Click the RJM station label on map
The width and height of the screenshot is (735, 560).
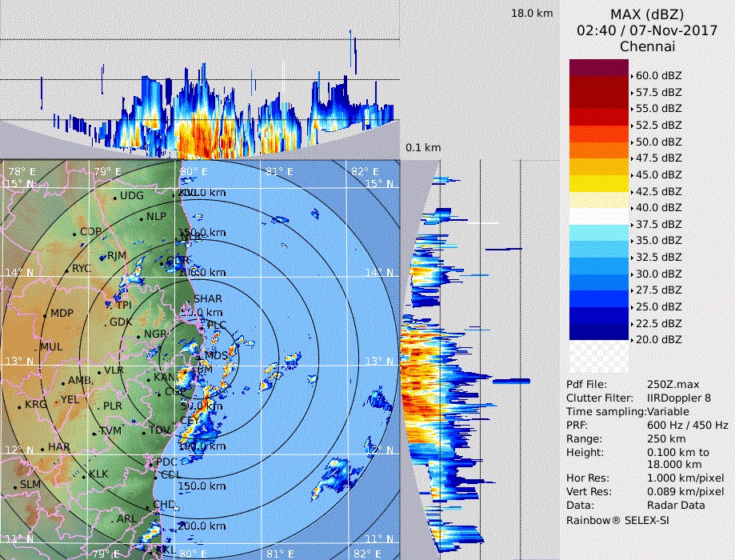coord(117,256)
